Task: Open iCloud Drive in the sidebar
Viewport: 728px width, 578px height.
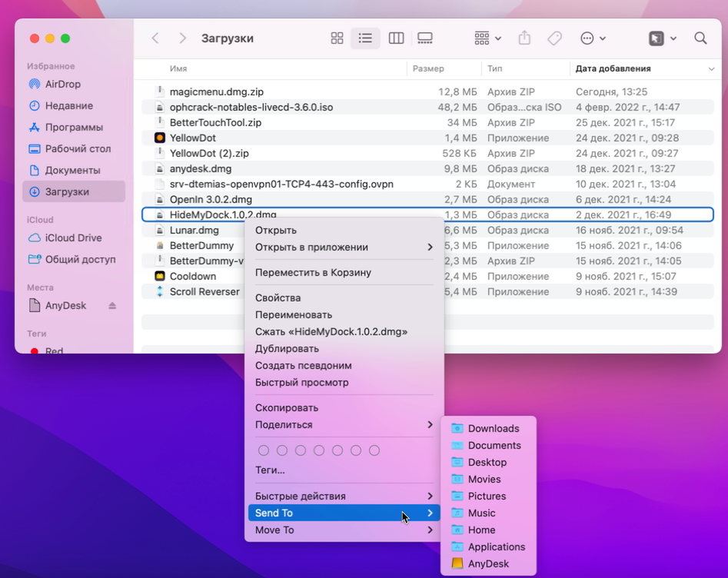Action: tap(75, 238)
